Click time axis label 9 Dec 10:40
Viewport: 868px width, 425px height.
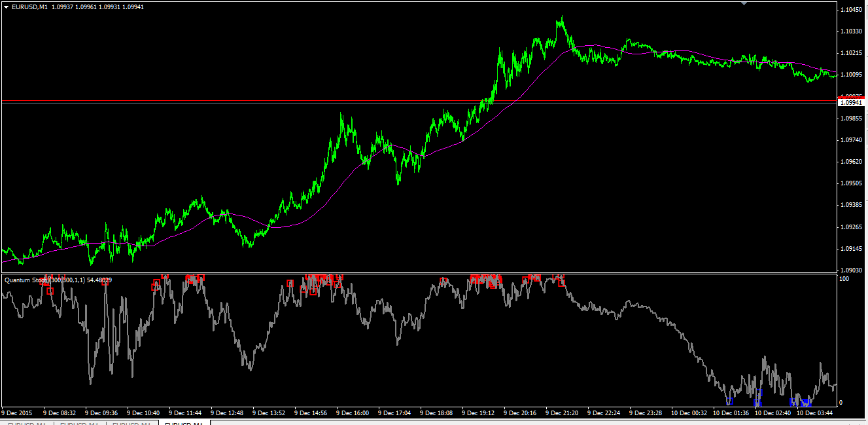tap(143, 413)
